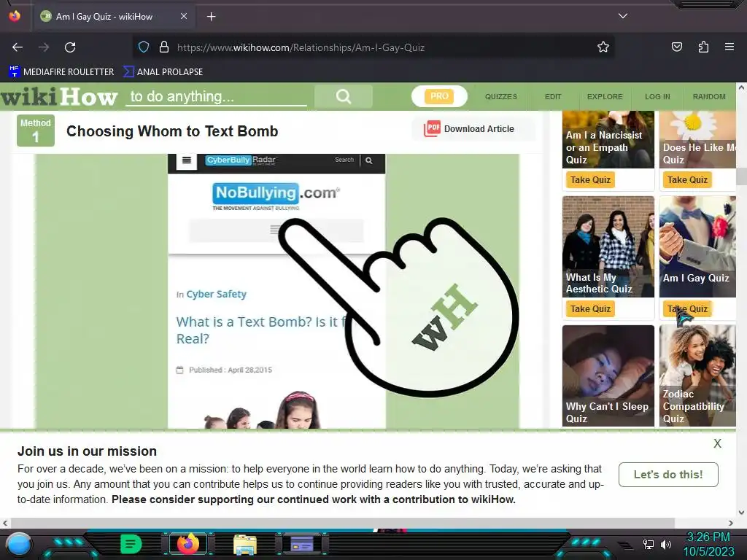Open the EXPLORE menu
This screenshot has height=560, width=747.
click(x=605, y=97)
